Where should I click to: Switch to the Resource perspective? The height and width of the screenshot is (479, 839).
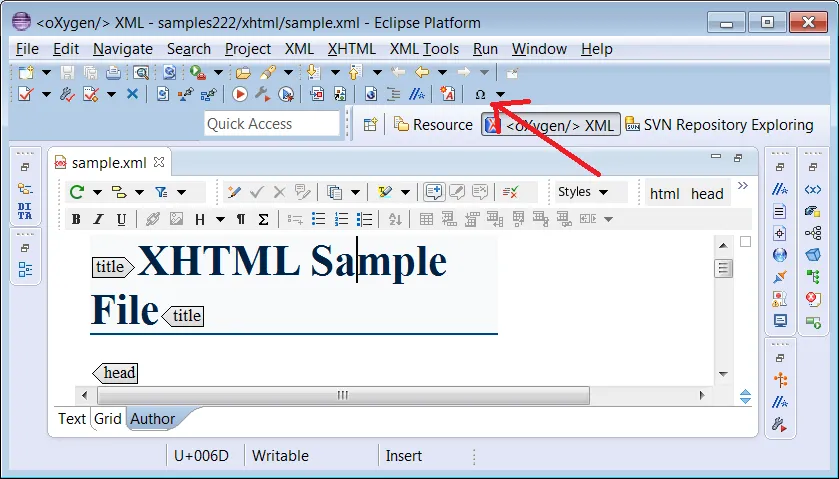[434, 125]
